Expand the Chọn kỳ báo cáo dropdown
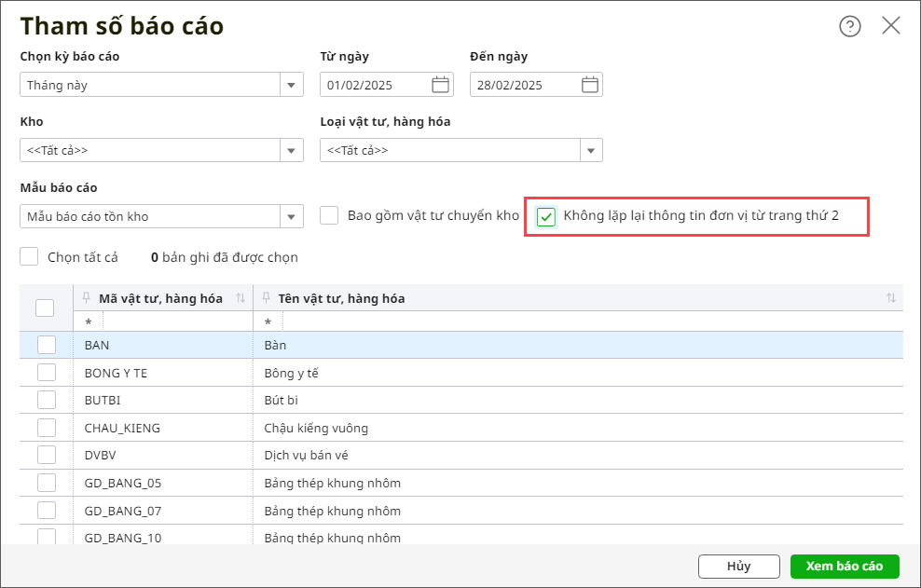This screenshot has height=588, width=921. point(292,85)
